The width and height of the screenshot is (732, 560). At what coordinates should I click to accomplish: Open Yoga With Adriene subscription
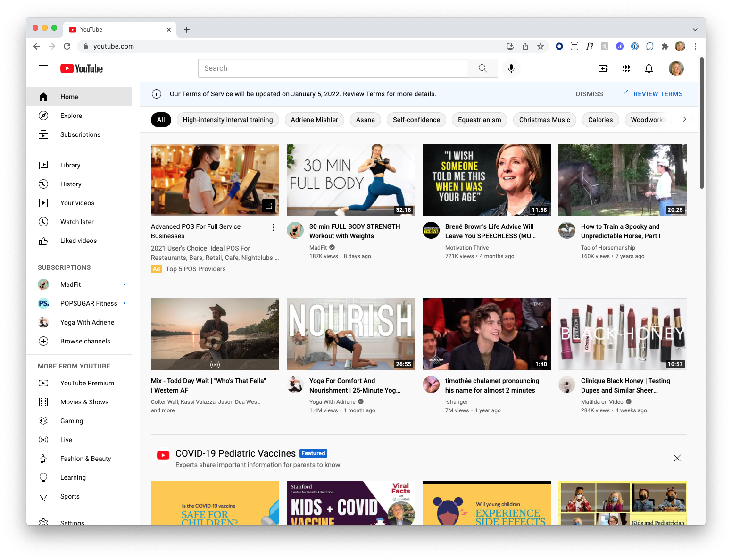pos(79,322)
